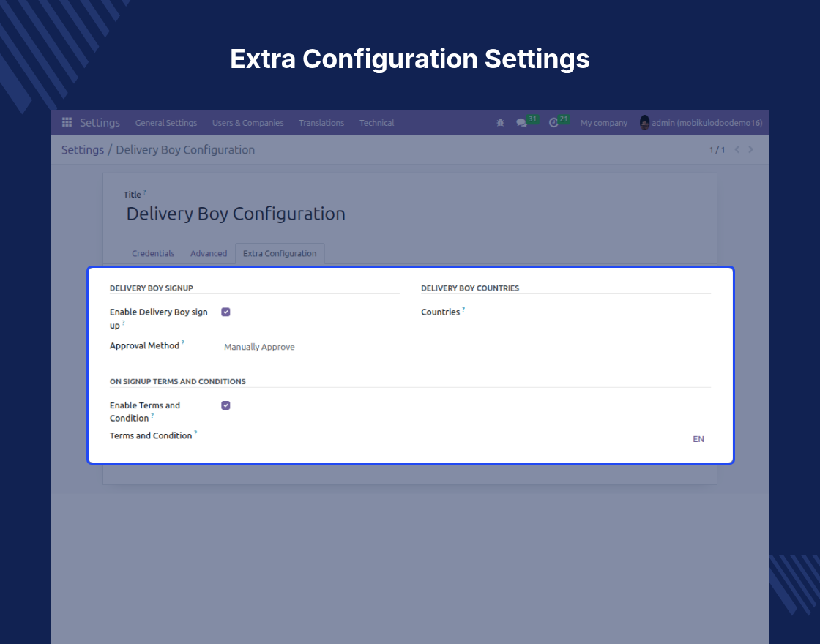Open the Technical menu
Viewport: 820px width, 644px height.
(376, 123)
